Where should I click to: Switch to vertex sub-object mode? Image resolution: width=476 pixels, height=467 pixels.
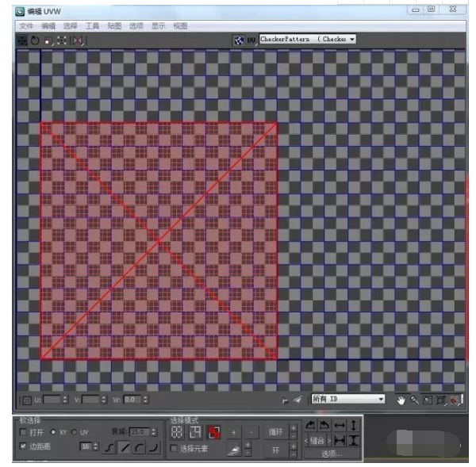(177, 432)
